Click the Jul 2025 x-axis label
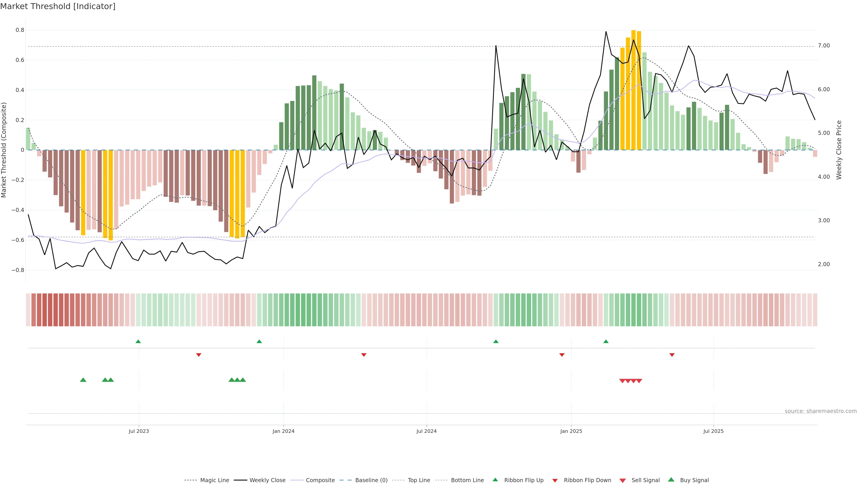This screenshot has height=488, width=868. (x=713, y=431)
